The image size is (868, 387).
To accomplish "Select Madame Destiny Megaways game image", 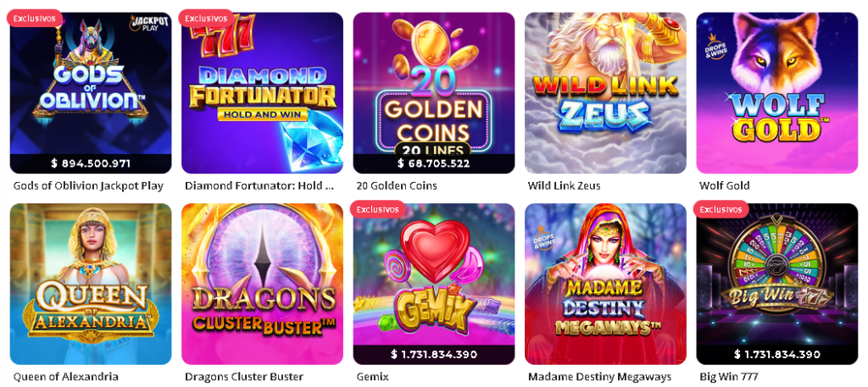I will [605, 285].
